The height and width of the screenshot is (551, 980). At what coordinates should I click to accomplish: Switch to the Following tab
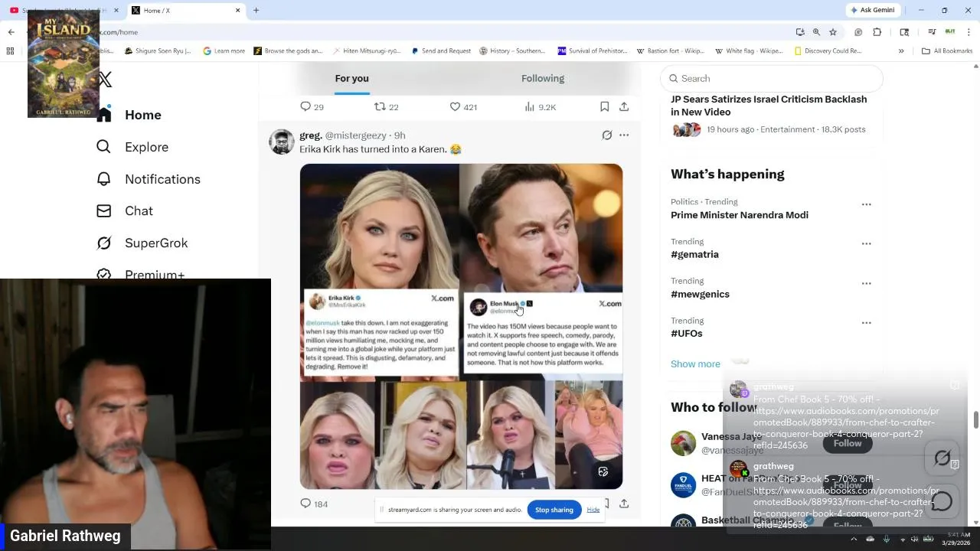pyautogui.click(x=543, y=78)
